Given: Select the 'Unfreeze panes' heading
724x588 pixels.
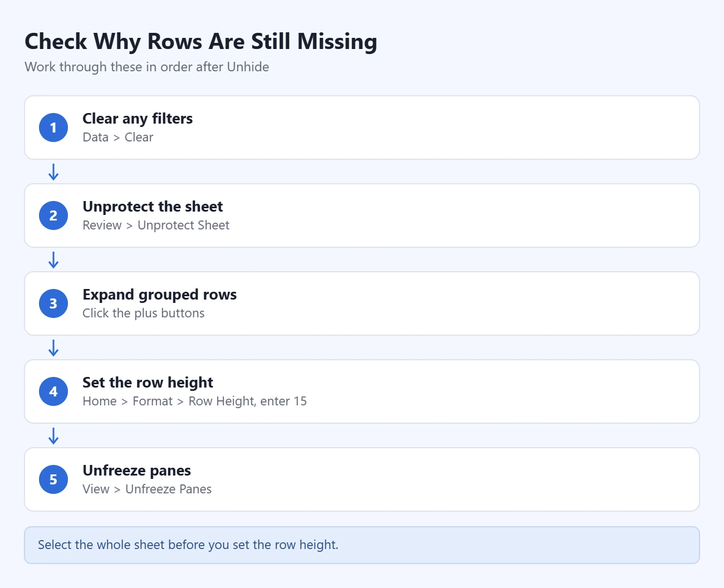Looking at the screenshot, I should point(136,471).
